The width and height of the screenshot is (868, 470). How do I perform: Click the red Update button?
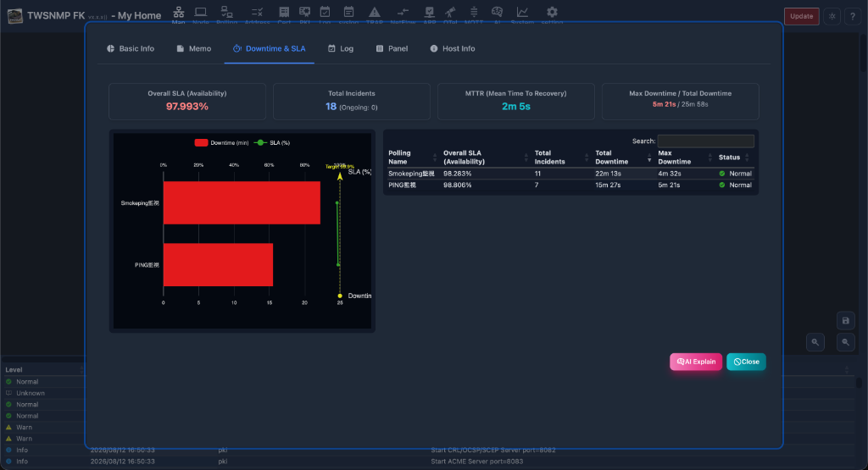click(801, 16)
